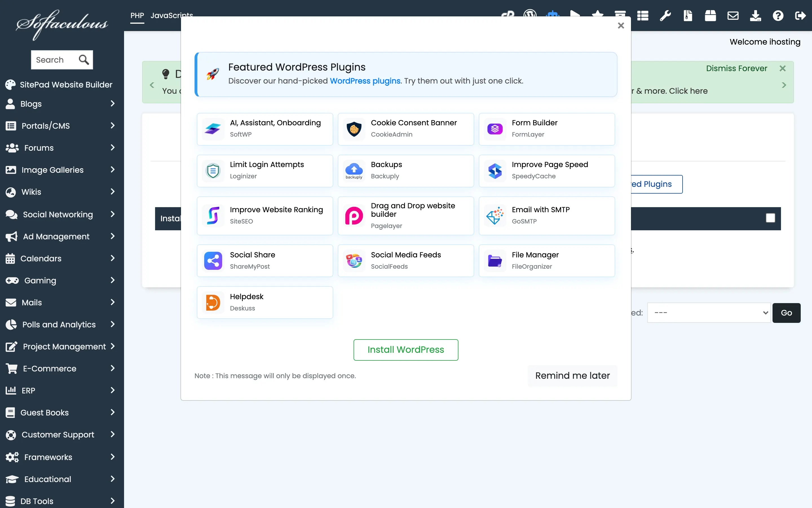
Task: Open help via question mark icon
Action: click(778, 16)
